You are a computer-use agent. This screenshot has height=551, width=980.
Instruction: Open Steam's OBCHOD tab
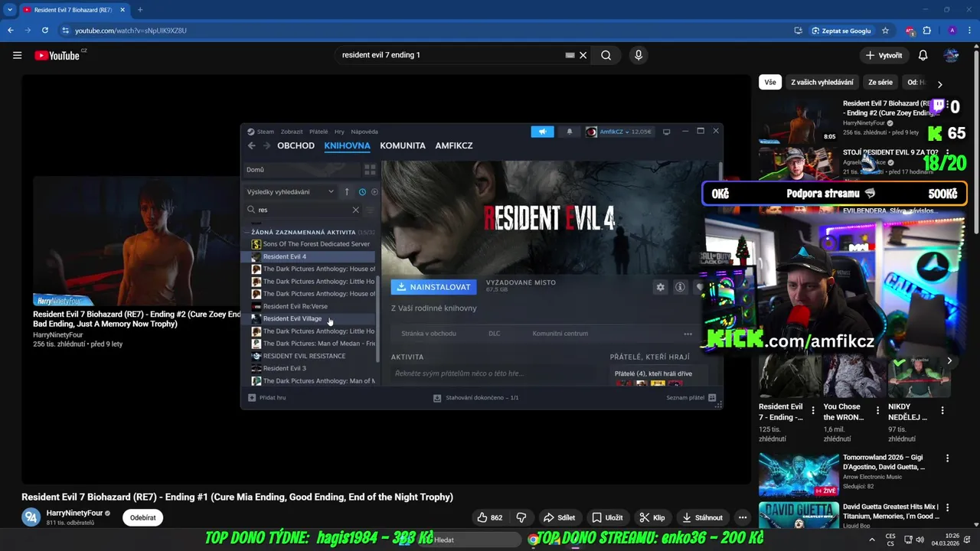click(296, 145)
